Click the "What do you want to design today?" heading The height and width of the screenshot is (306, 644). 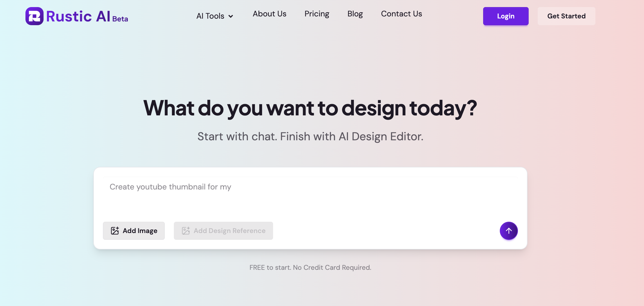click(x=310, y=108)
